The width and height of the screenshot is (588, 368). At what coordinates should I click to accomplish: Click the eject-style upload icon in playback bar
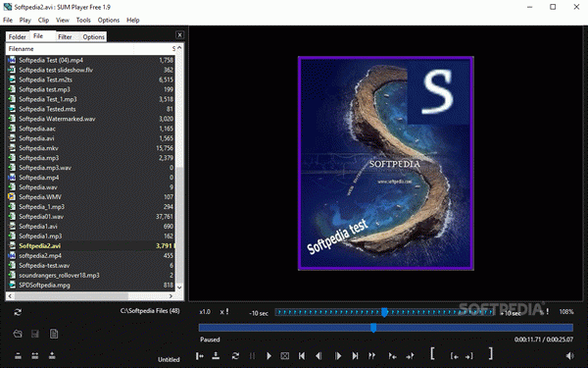(216, 355)
